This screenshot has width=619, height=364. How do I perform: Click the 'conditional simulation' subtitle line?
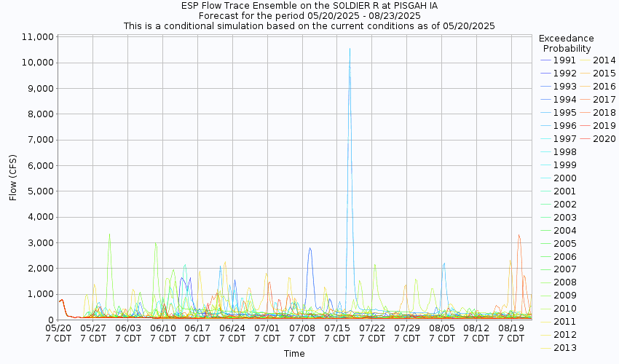[309, 26]
